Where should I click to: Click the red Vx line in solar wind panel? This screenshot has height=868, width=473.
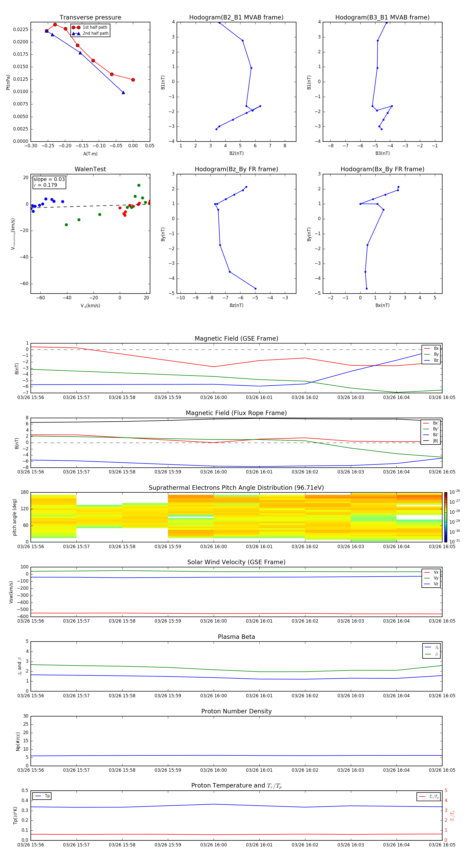click(x=236, y=614)
